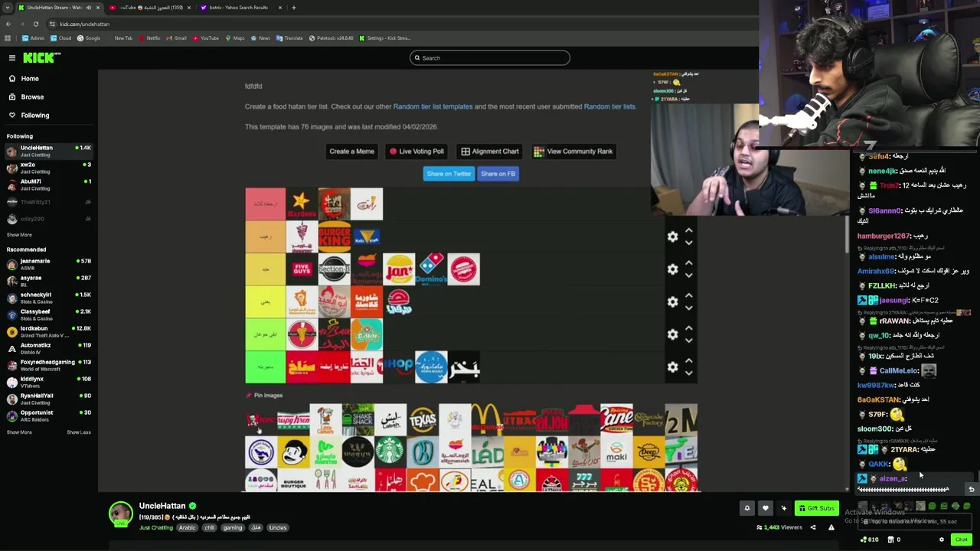Click the chat reply arrow icon
Image resolution: width=980 pixels, height=551 pixels.
[972, 490]
